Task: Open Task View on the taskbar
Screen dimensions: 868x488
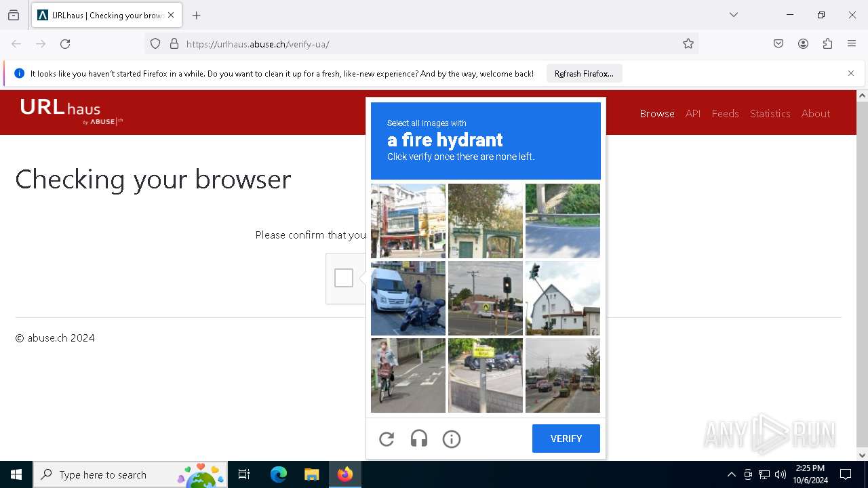Action: [x=244, y=474]
